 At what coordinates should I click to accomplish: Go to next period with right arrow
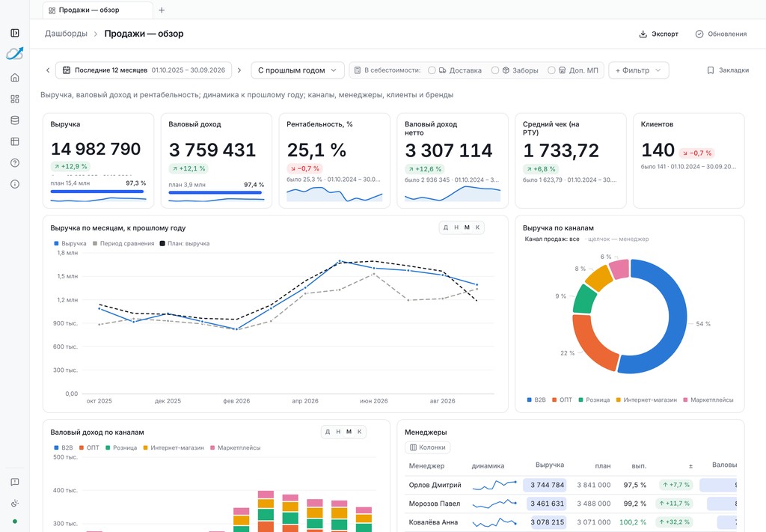(x=239, y=70)
